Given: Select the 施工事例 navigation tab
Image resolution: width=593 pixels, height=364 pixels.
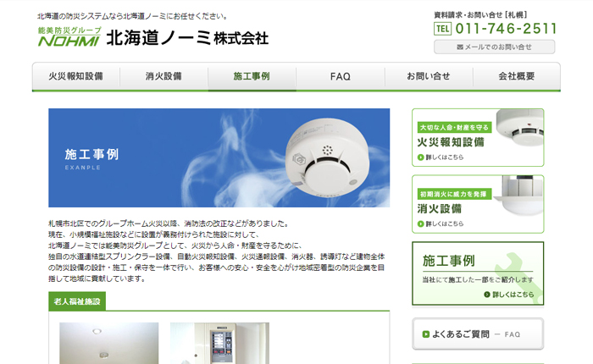Looking at the screenshot, I should pyautogui.click(x=252, y=76).
